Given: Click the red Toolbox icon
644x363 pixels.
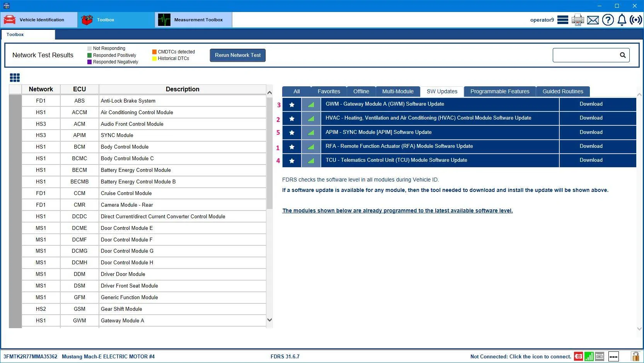Looking at the screenshot, I should pos(87,20).
